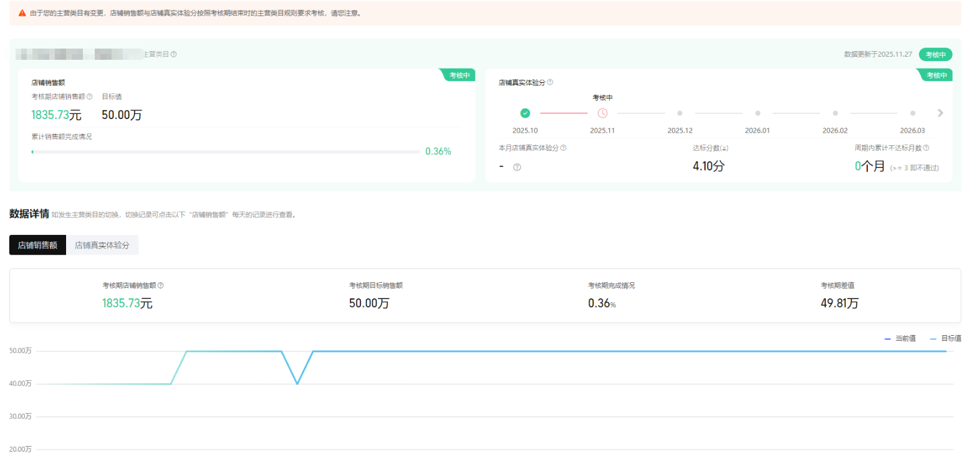
Task: Click the 2026.03 timeline dot
Action: coord(913,113)
